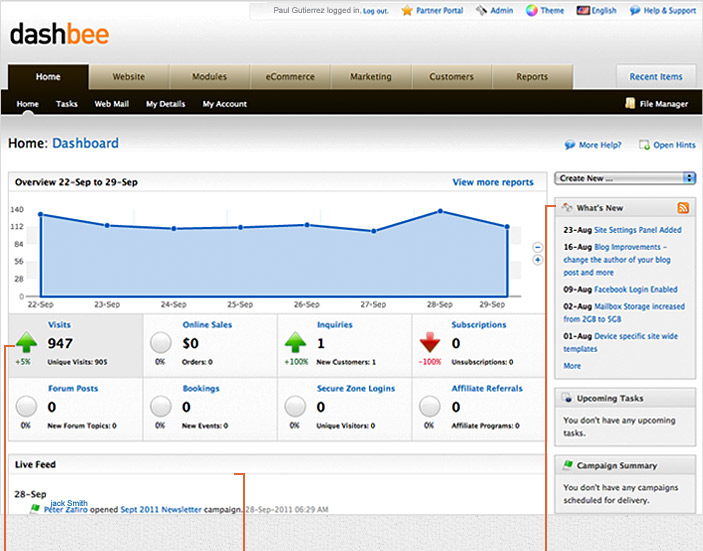Click the File Manager folder icon
This screenshot has width=703, height=551.
click(630, 103)
